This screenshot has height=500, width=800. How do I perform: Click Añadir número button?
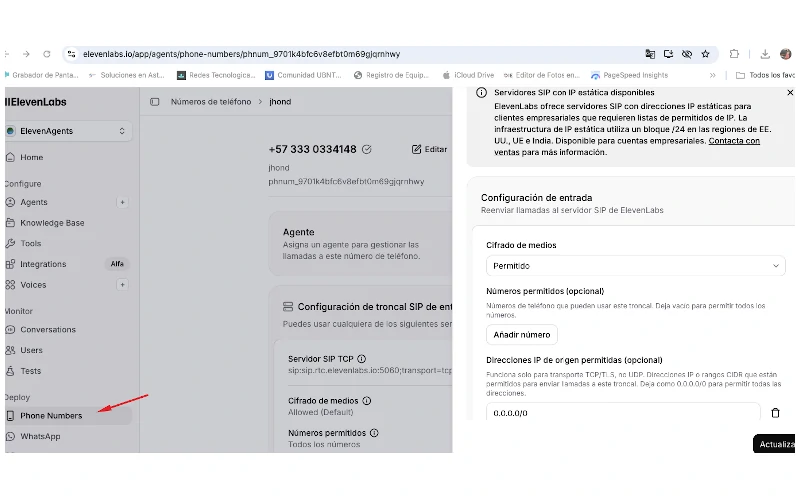[x=521, y=335]
